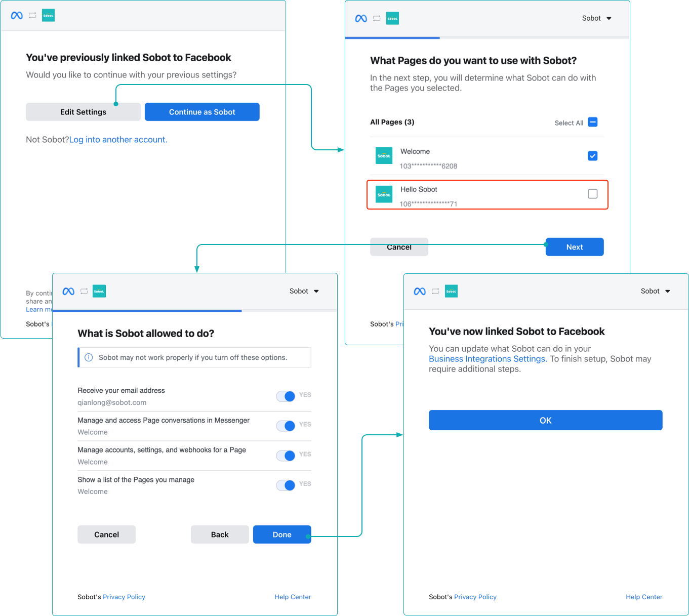
Task: Toggle the Select All checkbox
Action: pyautogui.click(x=593, y=122)
